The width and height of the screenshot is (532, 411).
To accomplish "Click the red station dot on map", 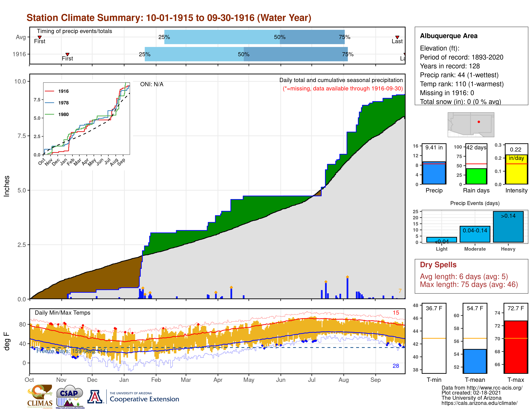I will (x=479, y=122).
